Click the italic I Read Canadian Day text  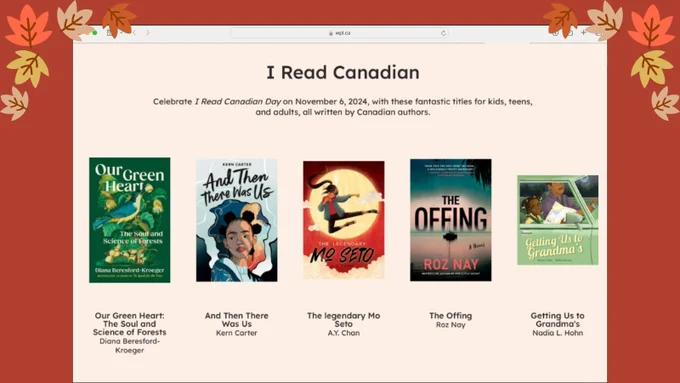point(238,101)
